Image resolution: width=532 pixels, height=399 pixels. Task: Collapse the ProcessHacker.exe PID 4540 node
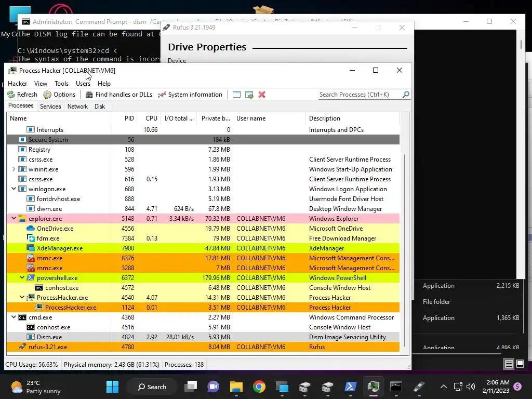click(x=22, y=297)
